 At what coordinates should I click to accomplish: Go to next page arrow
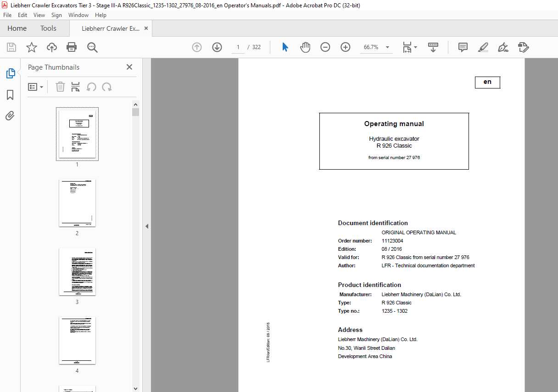[217, 47]
